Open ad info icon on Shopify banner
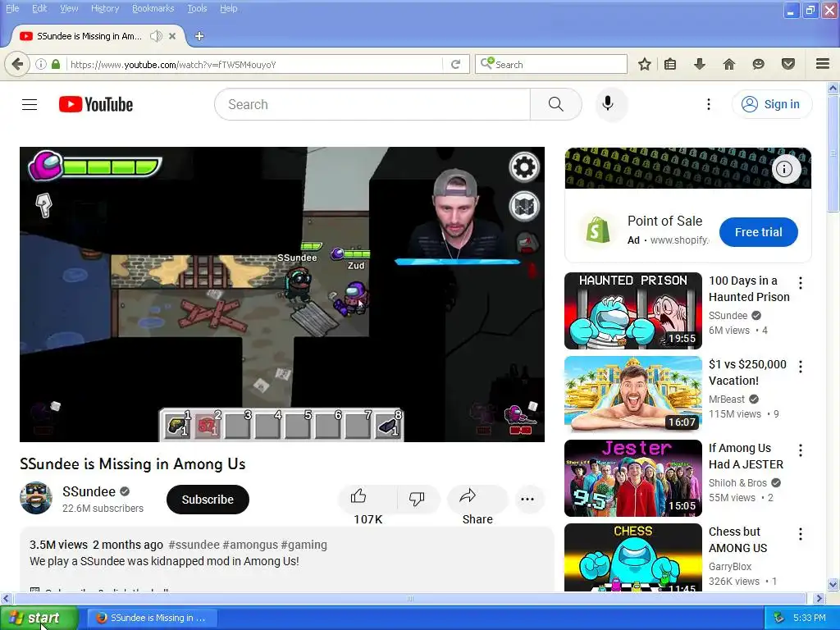The width and height of the screenshot is (840, 630). coord(785,169)
